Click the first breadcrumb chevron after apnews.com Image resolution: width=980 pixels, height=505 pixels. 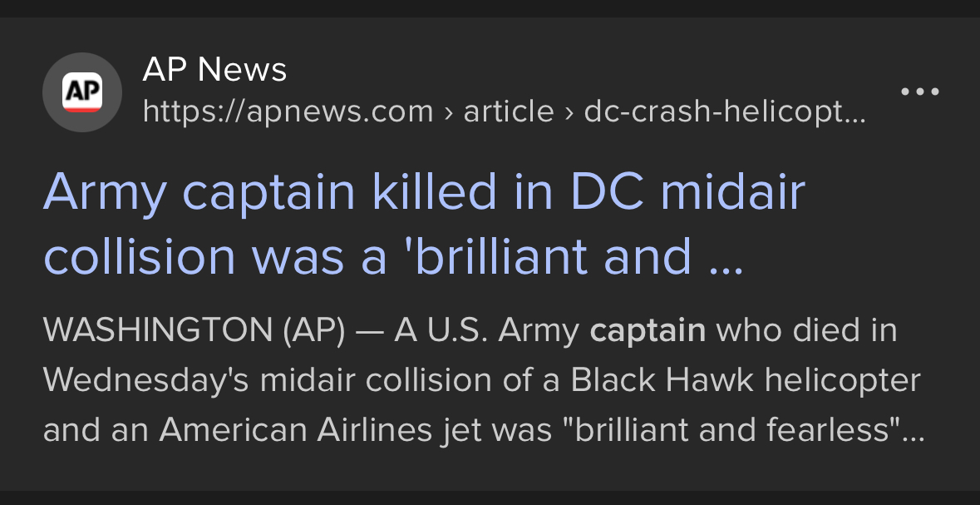click(x=449, y=111)
